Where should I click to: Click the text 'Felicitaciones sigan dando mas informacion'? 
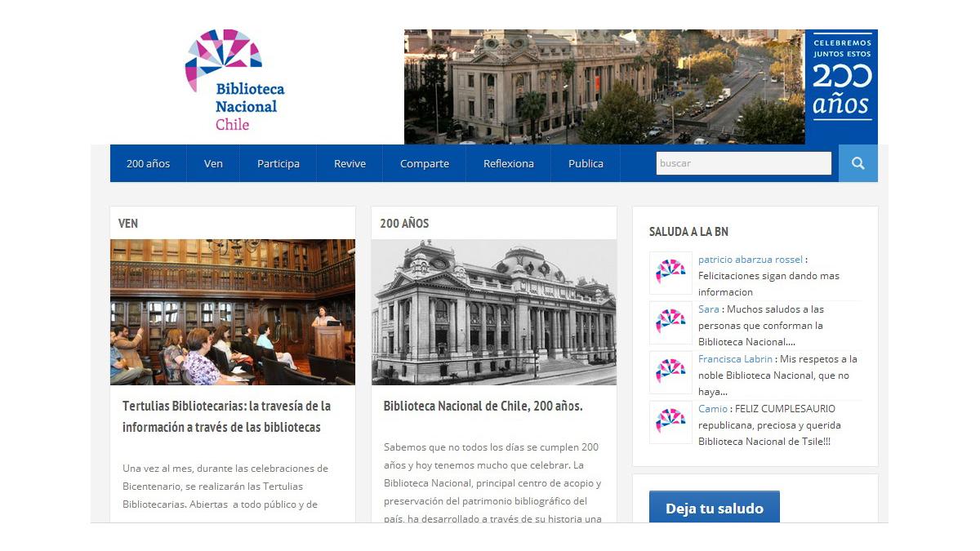point(768,284)
